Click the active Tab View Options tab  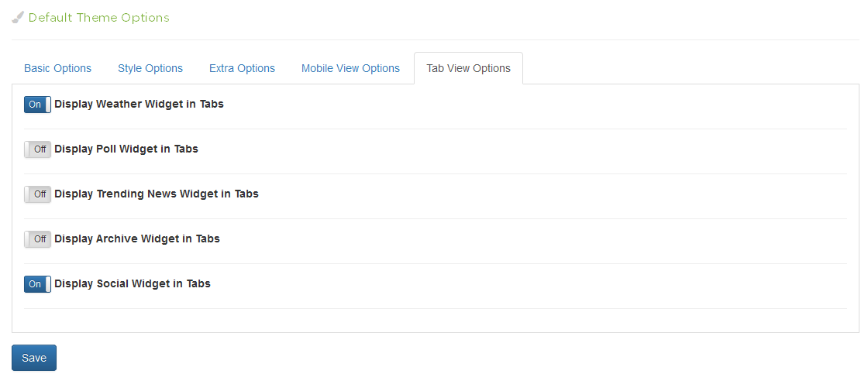(468, 68)
